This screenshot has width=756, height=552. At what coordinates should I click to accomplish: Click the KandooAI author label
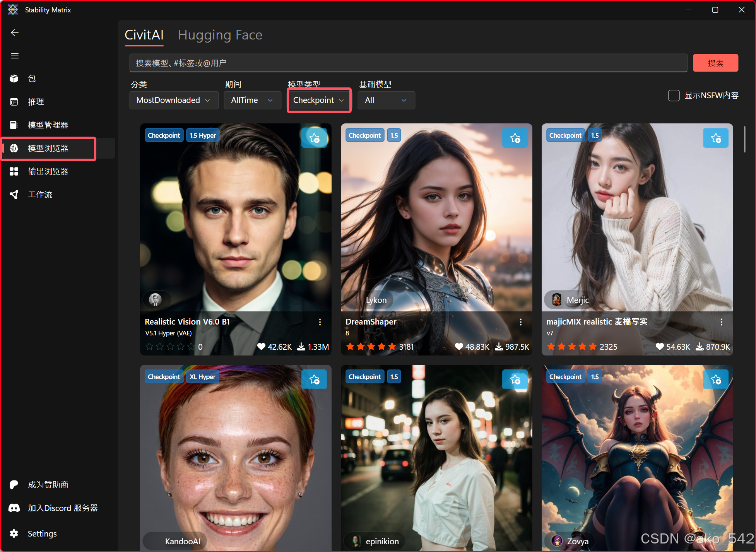[x=183, y=541]
